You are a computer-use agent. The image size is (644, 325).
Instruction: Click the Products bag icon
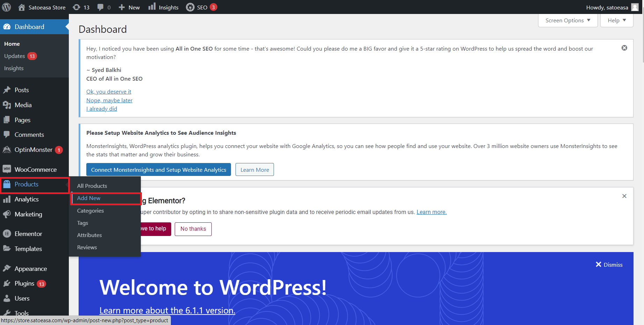click(x=7, y=184)
